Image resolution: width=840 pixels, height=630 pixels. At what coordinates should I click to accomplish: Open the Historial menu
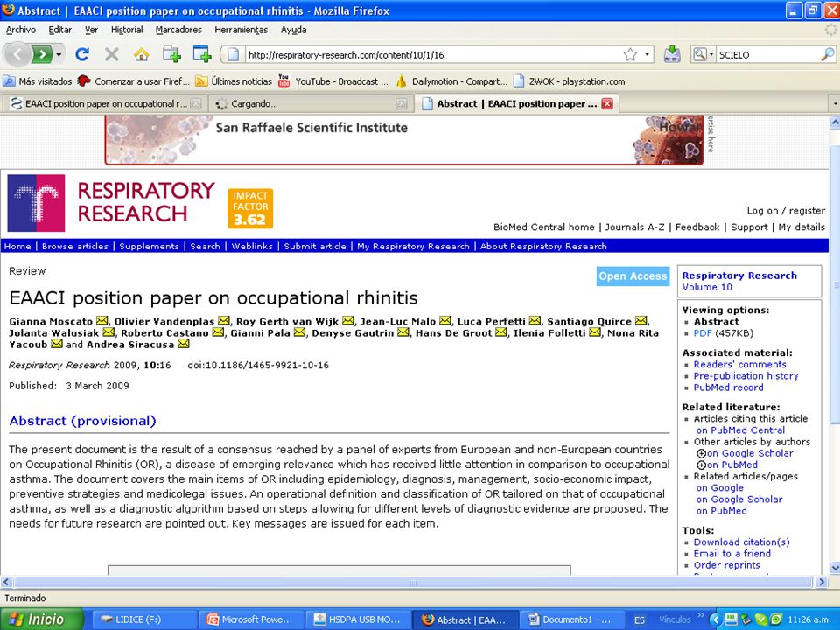[127, 30]
